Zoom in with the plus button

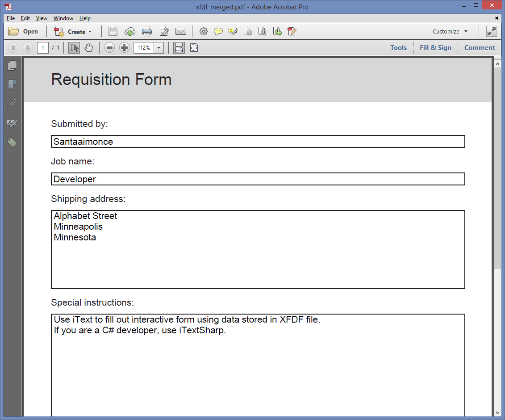point(124,48)
